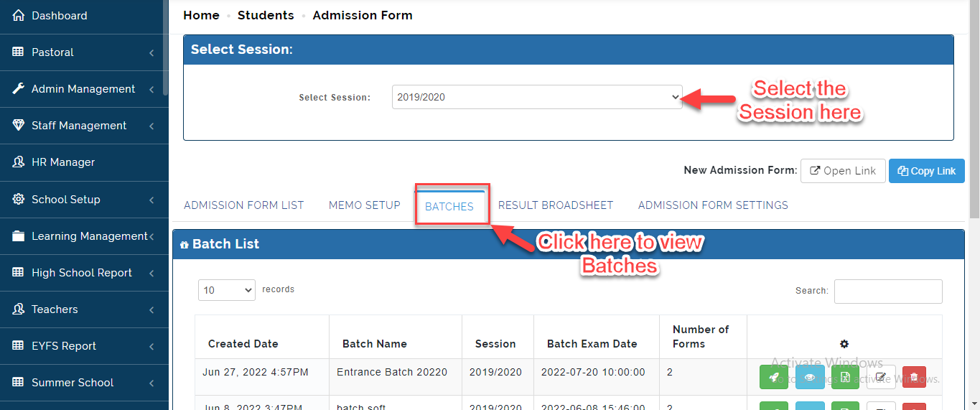Viewport: 980px width, 410px height.
Task: Expand the EYFS Report chevron
Action: (151, 346)
